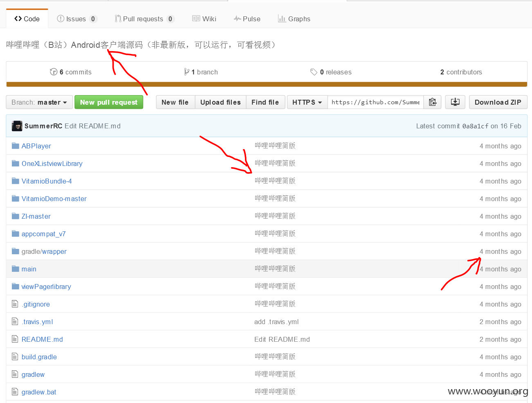Open the Branch: master dropdown
The image size is (532, 403).
point(39,102)
